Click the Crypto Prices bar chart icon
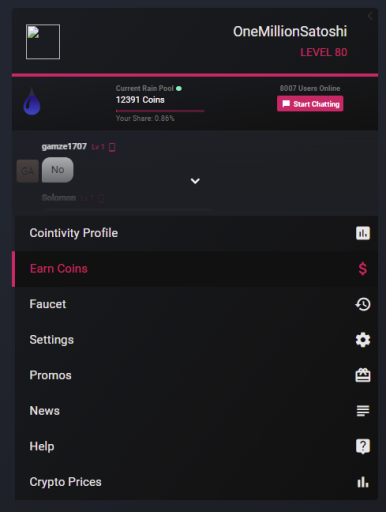The height and width of the screenshot is (512, 386). [x=363, y=482]
